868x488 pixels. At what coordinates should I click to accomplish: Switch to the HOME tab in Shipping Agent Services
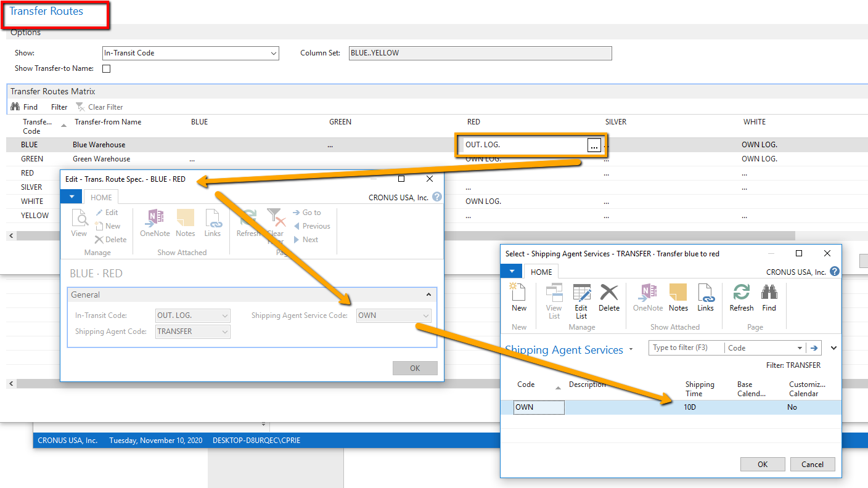pyautogui.click(x=541, y=271)
